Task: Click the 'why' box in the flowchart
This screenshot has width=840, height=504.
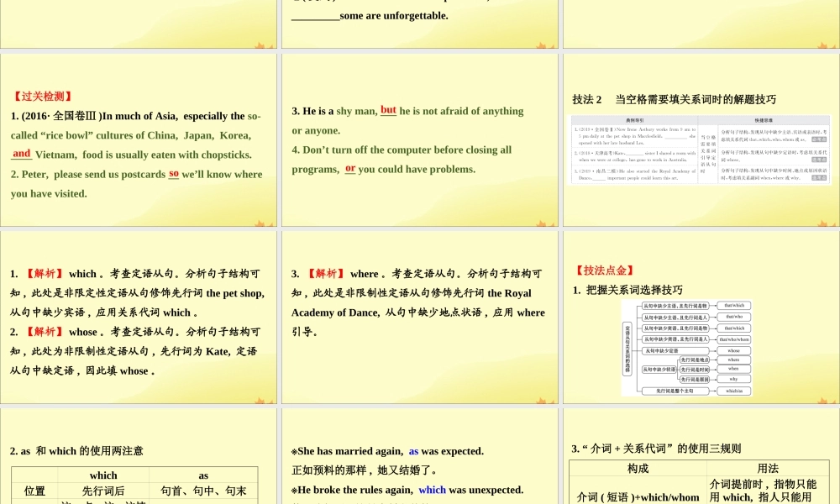Action: click(733, 379)
